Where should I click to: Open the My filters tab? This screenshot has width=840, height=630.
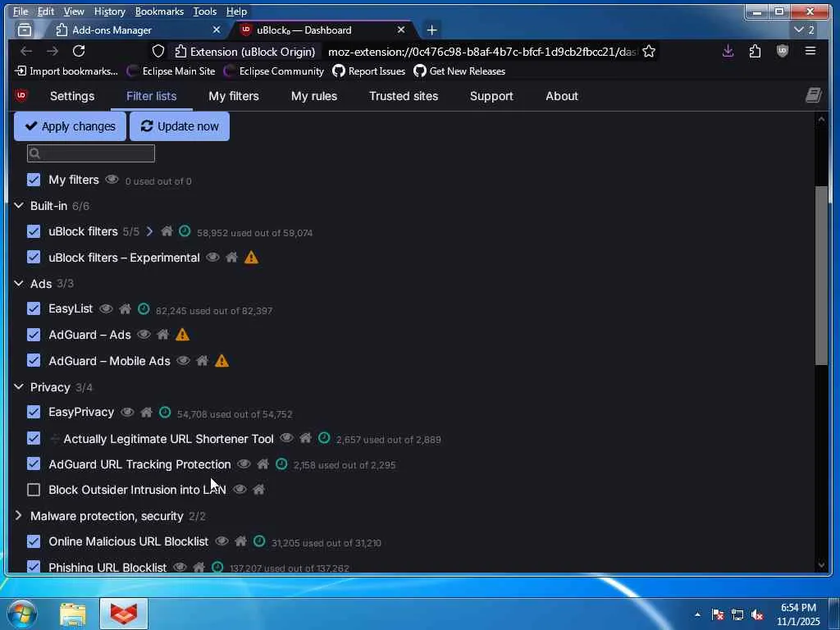coord(234,97)
